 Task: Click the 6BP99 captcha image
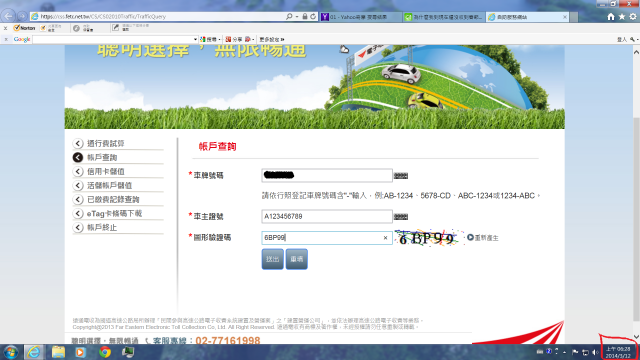pyautogui.click(x=429, y=238)
